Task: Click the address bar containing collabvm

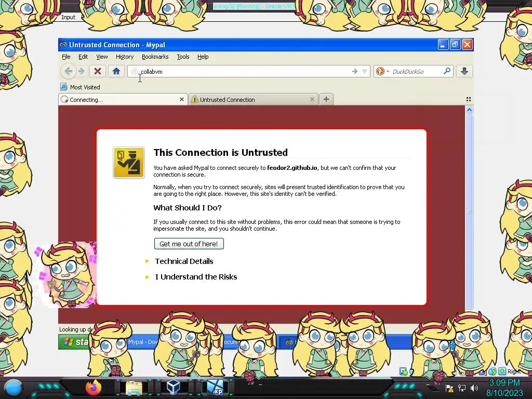Action: coord(248,71)
